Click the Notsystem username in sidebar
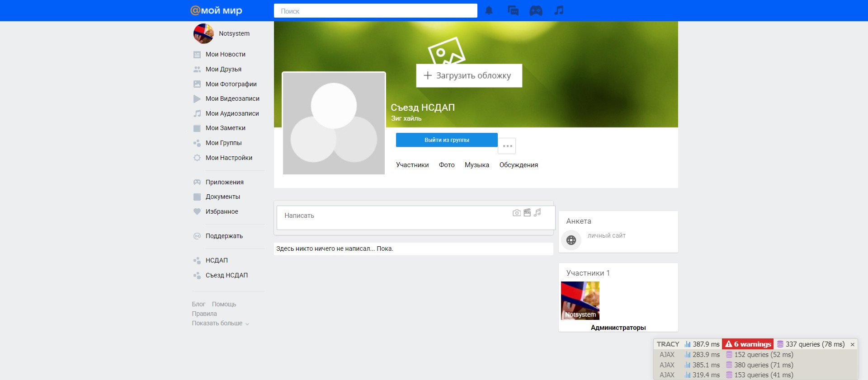 [x=234, y=33]
